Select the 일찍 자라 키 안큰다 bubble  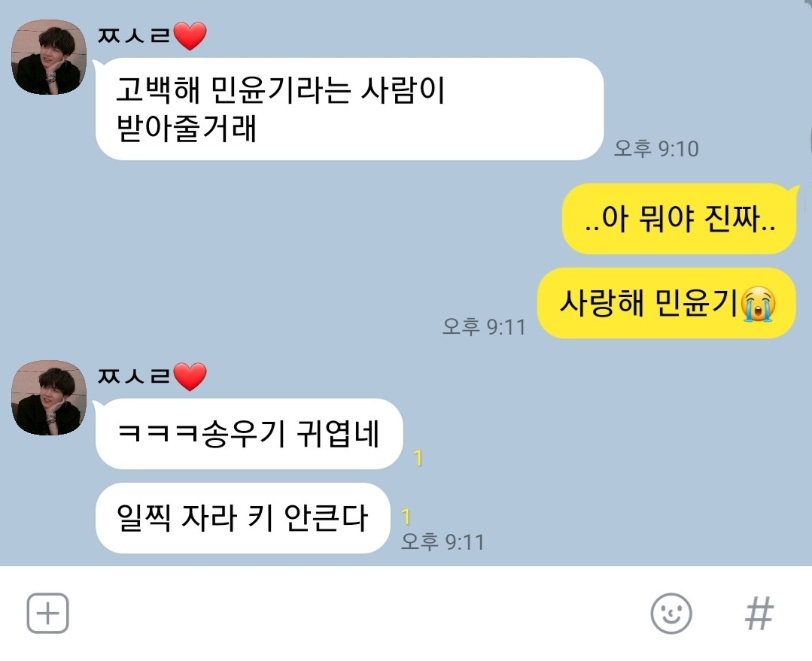(x=243, y=518)
